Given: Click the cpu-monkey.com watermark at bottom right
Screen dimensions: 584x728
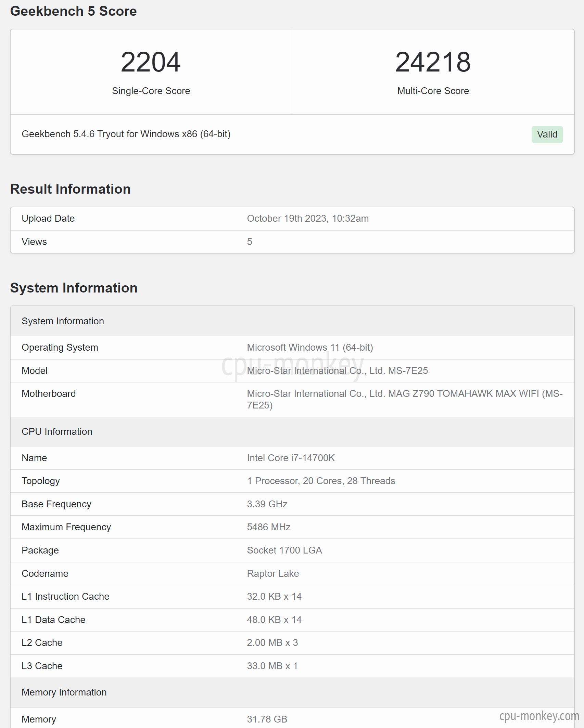Looking at the screenshot, I should (539, 715).
